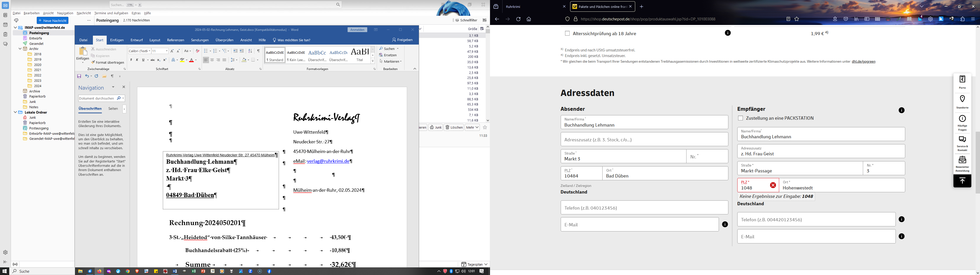Open the Sendungen ribbon tab

(200, 40)
